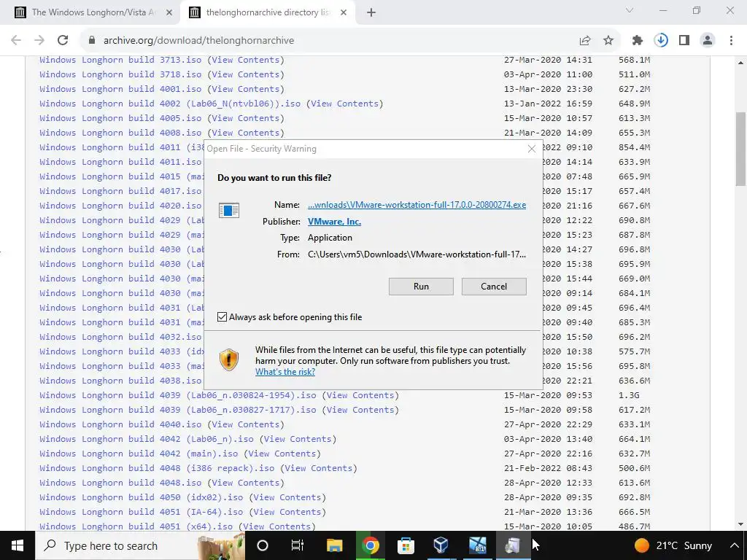The image size is (747, 560).
Task: Open build 4039 (Lab06_n.030824-1954).iso link
Action: pyautogui.click(x=178, y=395)
